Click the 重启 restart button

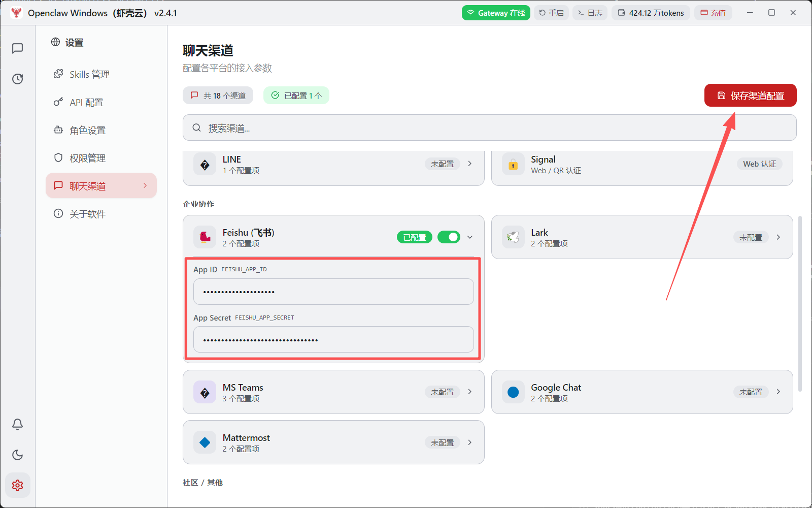[x=551, y=13]
